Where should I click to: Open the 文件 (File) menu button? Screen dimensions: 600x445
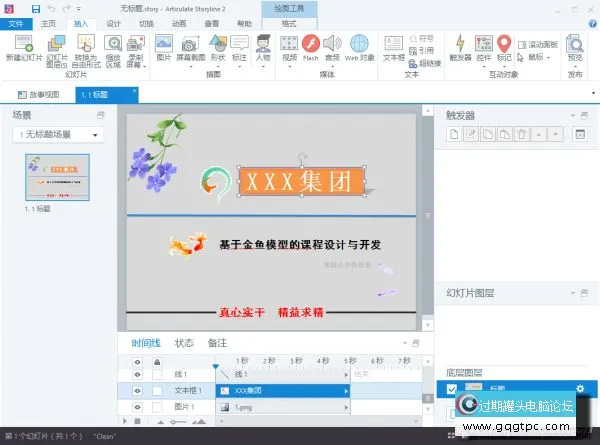coord(15,23)
